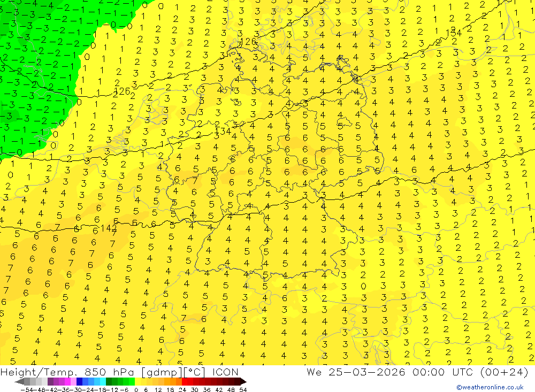Viewport: 535px width, 392px height.
Task: Pick the orange swatch above legend label 18
Action: pos(173,382)
